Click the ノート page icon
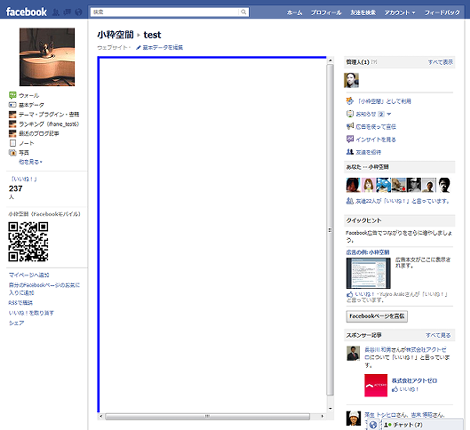Screen dimensions: 470x430 pos(12,143)
